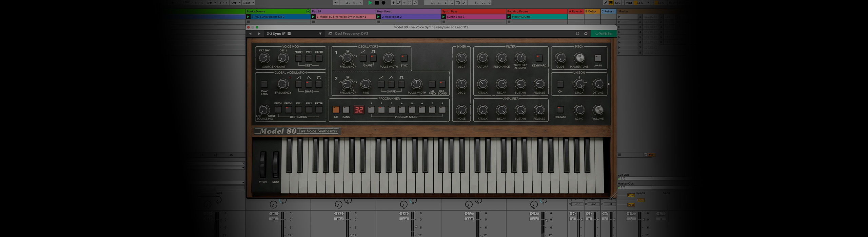Viewport: 868px width, 237px height.
Task: Click the Init button in Programmer
Action: tap(336, 110)
